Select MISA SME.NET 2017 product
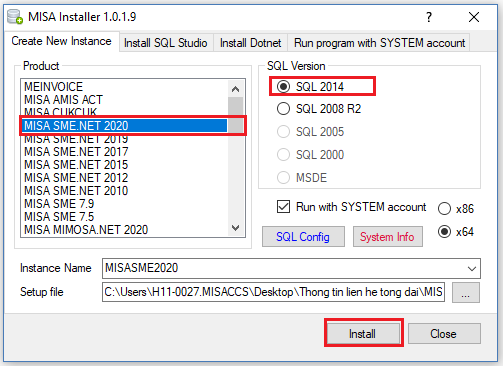503x366 pixels. point(124,152)
